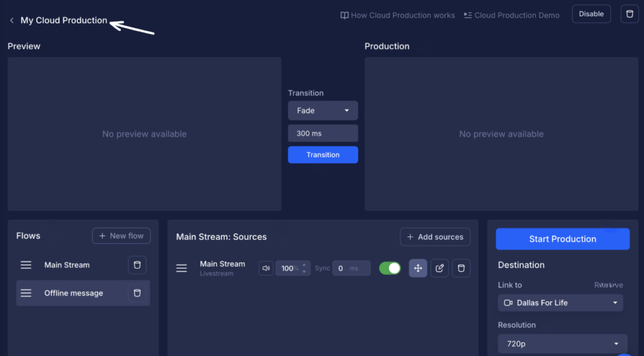Select the Main Stream flow

coord(67,265)
